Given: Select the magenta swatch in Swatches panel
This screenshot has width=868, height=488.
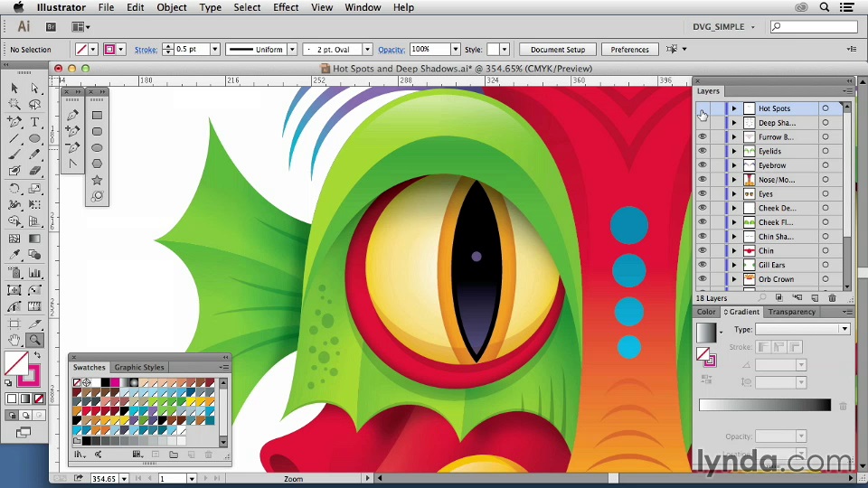Looking at the screenshot, I should coord(115,382).
